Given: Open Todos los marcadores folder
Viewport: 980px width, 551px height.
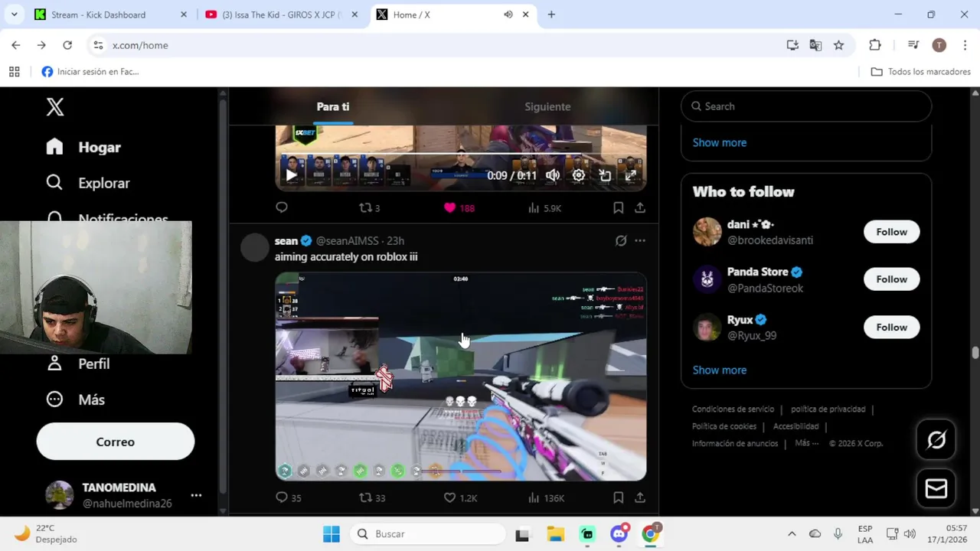Looking at the screenshot, I should click(x=921, y=72).
